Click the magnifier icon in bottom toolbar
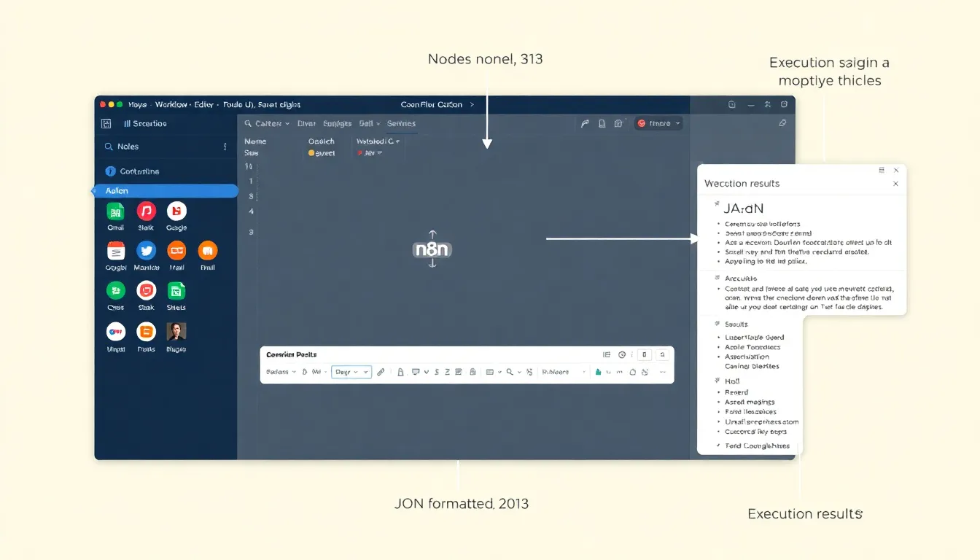The image size is (980, 560). pyautogui.click(x=510, y=372)
